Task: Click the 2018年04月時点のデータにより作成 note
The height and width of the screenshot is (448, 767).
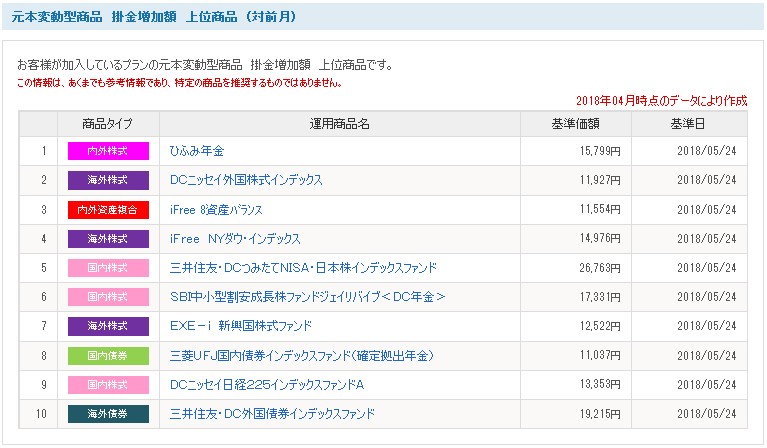Action: (x=661, y=101)
